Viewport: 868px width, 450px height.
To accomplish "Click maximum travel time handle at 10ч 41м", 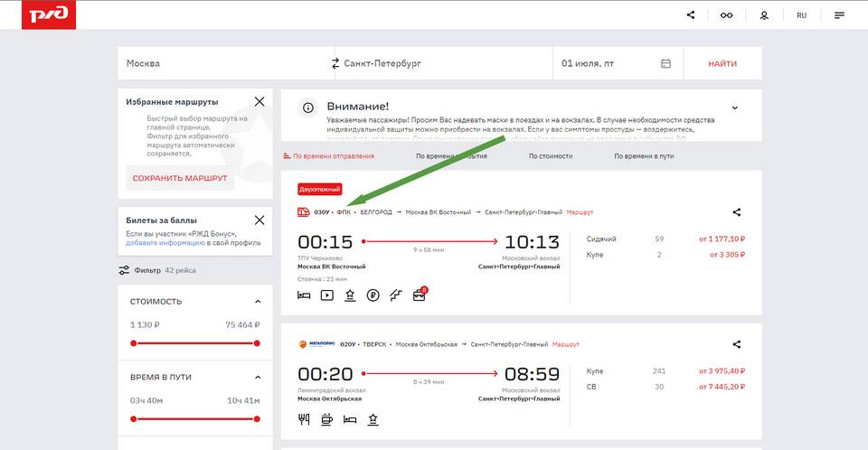I will click(257, 419).
